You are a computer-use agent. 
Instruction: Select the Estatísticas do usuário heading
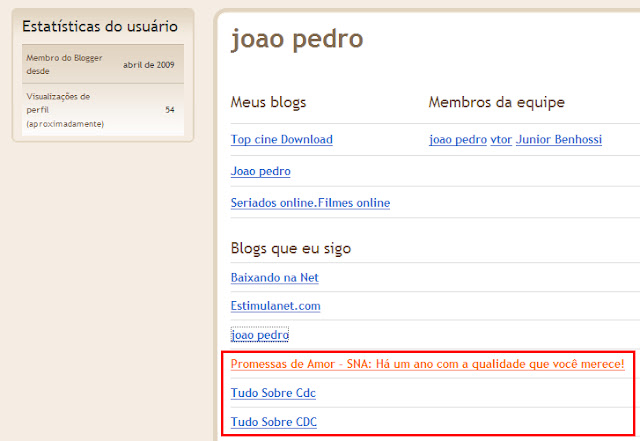100,27
